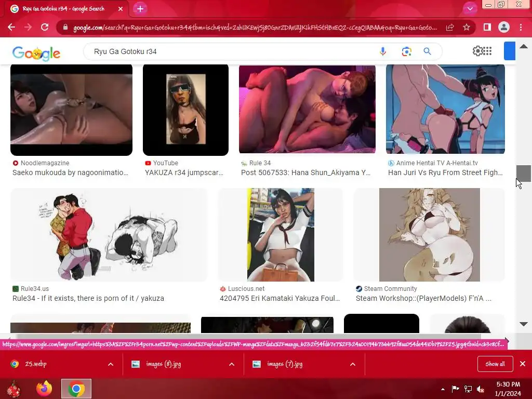Open the tab search dropdown arrow
The height and width of the screenshot is (399, 532).
[470, 9]
